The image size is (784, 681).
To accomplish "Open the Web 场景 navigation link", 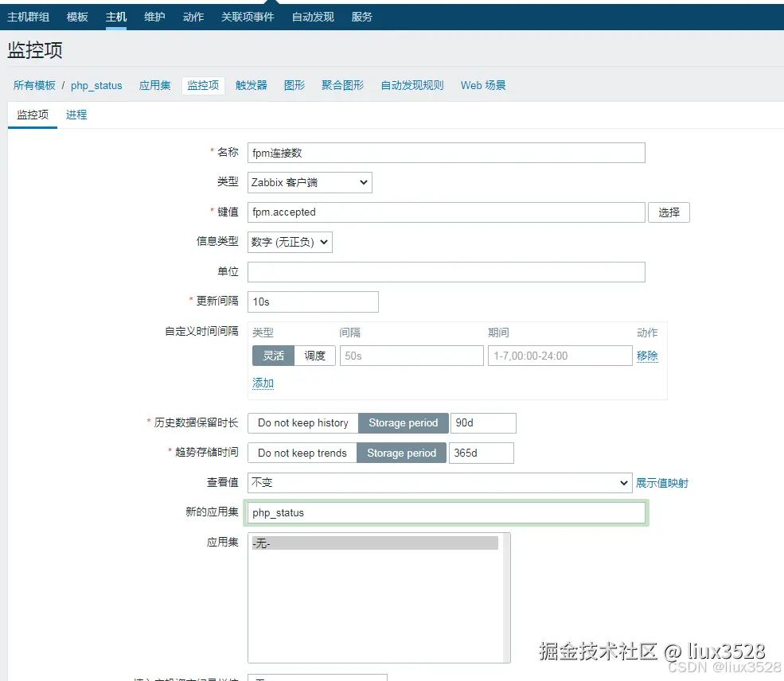I will point(483,85).
